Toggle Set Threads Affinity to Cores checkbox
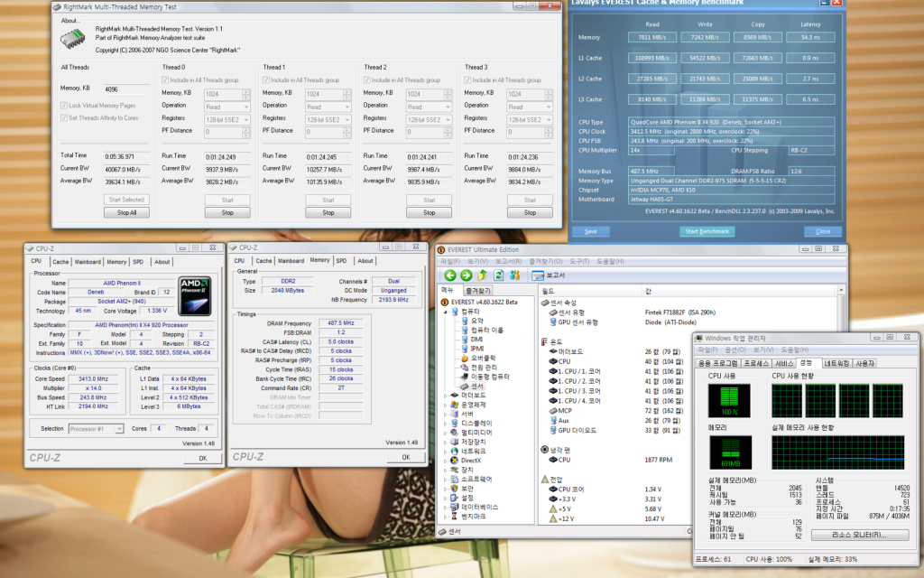This screenshot has height=578, width=924. pos(64,118)
